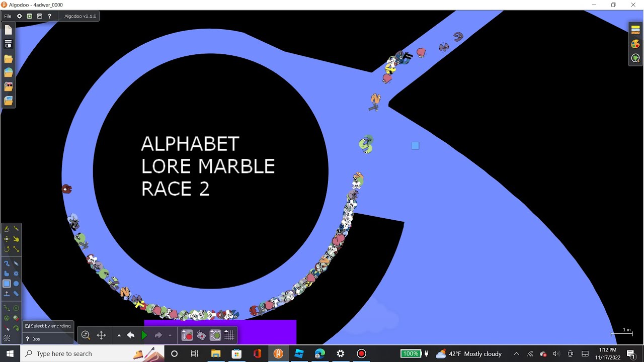Select the Fixate tool
Image resolution: width=644 pixels, height=362 pixels.
[x=16, y=308]
